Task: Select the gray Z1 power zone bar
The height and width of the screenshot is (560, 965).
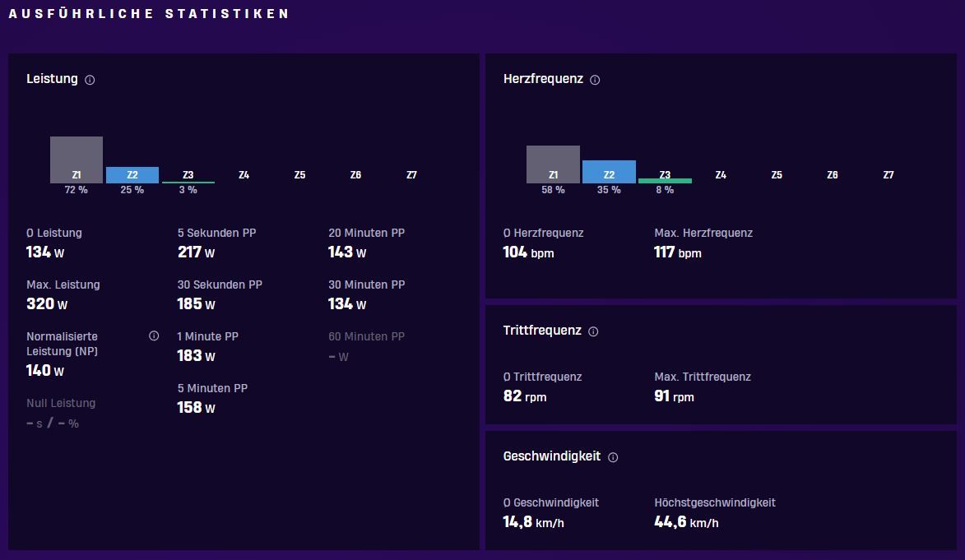Action: coord(77,160)
